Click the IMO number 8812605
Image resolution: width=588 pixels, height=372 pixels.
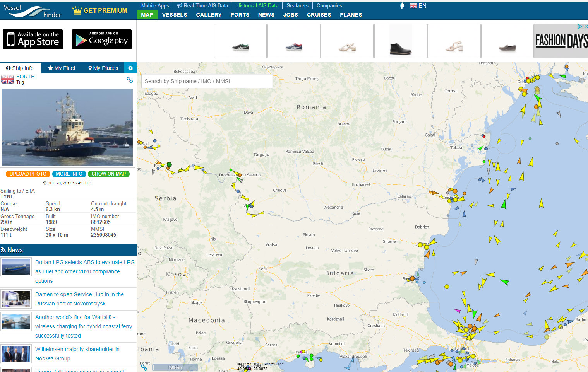tap(101, 222)
